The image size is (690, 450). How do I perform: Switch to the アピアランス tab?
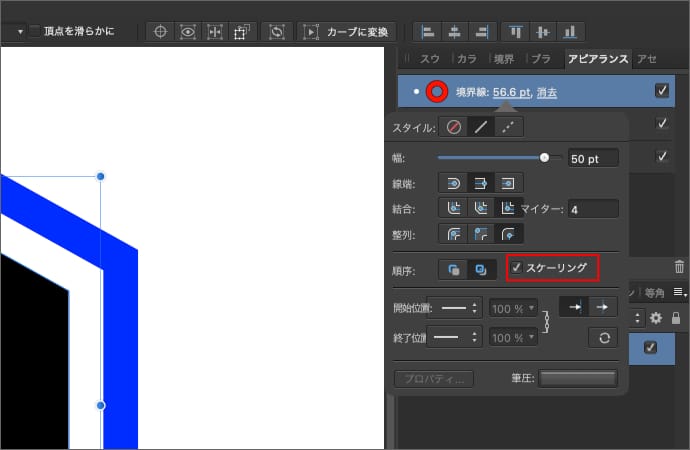pos(597,59)
